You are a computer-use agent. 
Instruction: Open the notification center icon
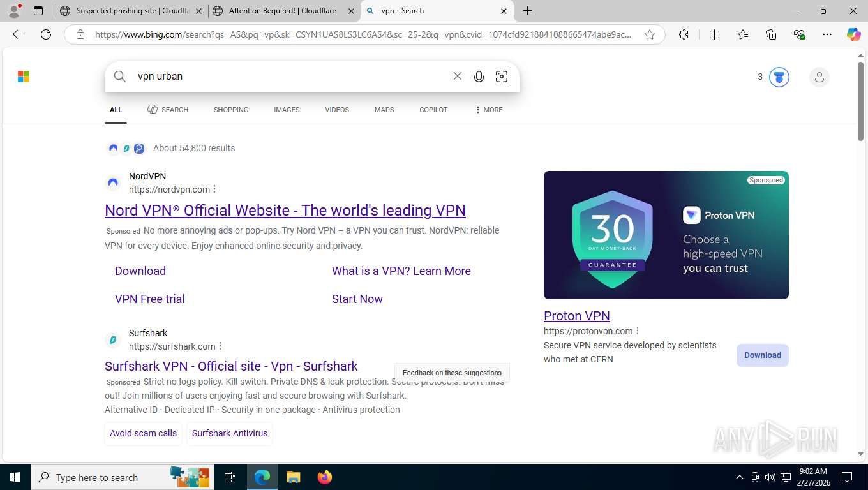[847, 477]
